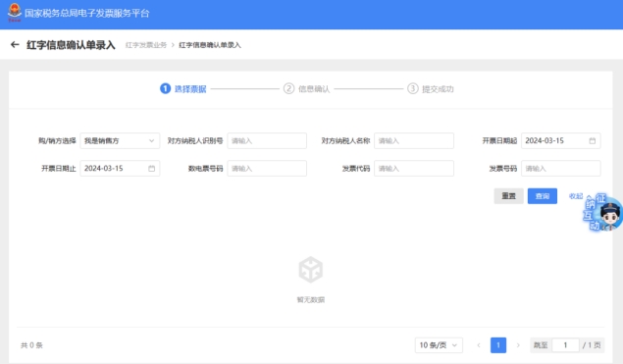Click the 查询 button
This screenshot has height=364, width=623.
tap(543, 196)
